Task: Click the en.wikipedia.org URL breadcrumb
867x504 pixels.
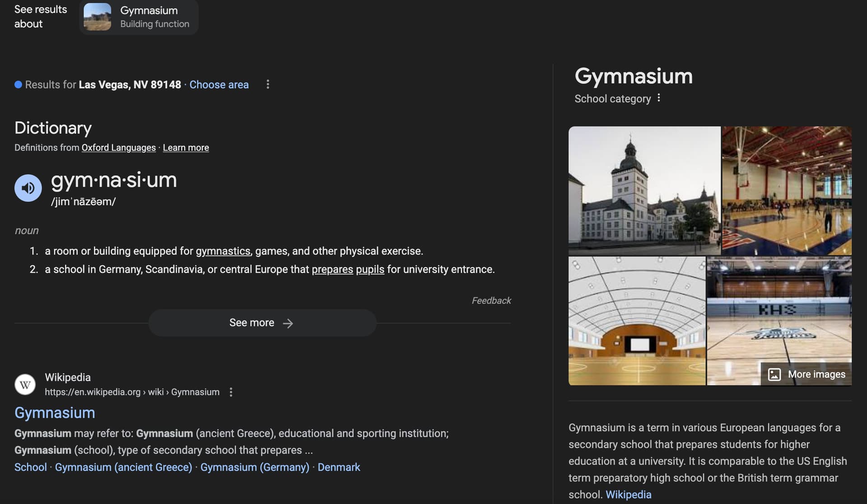Action: 132,392
